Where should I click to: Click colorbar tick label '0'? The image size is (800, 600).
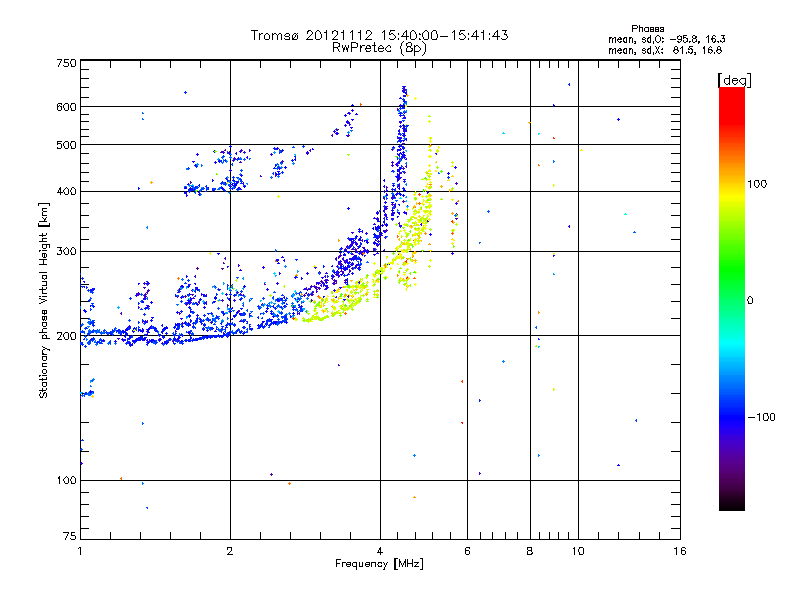coord(750,301)
